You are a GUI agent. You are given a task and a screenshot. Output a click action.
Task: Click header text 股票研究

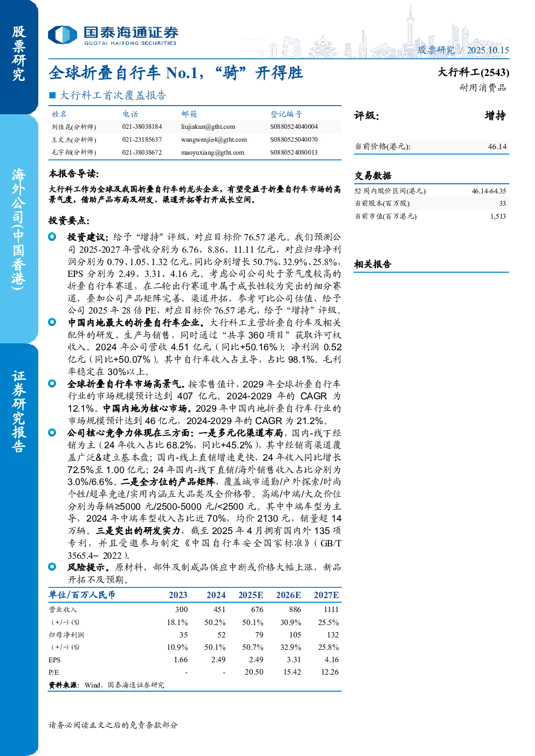(436, 50)
